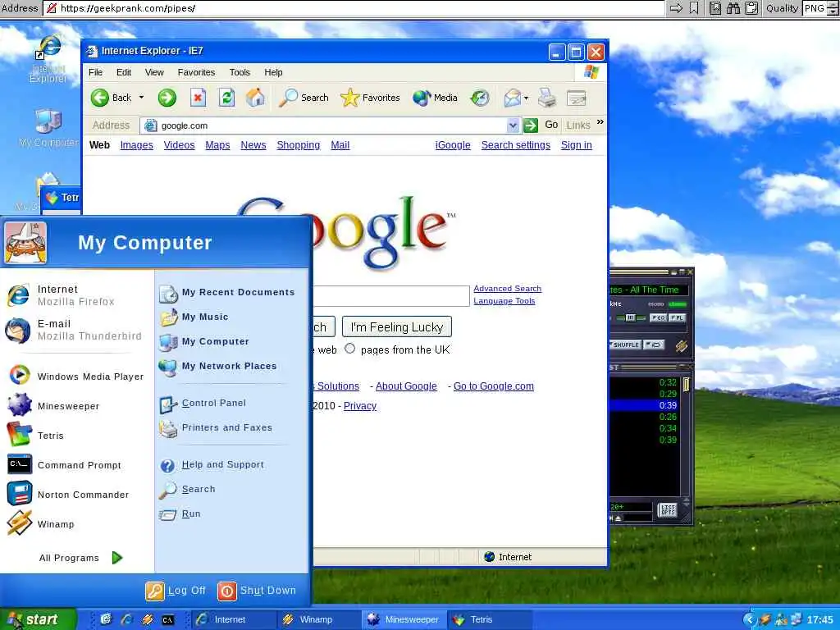
Task: Open the Back button history dropdown arrow
Action: coord(141,98)
